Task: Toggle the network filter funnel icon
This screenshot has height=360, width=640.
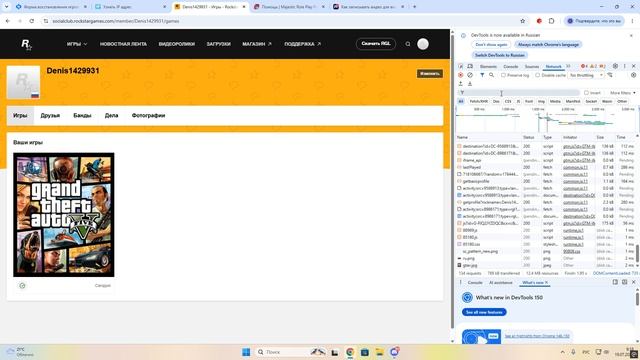Action: coord(482,75)
